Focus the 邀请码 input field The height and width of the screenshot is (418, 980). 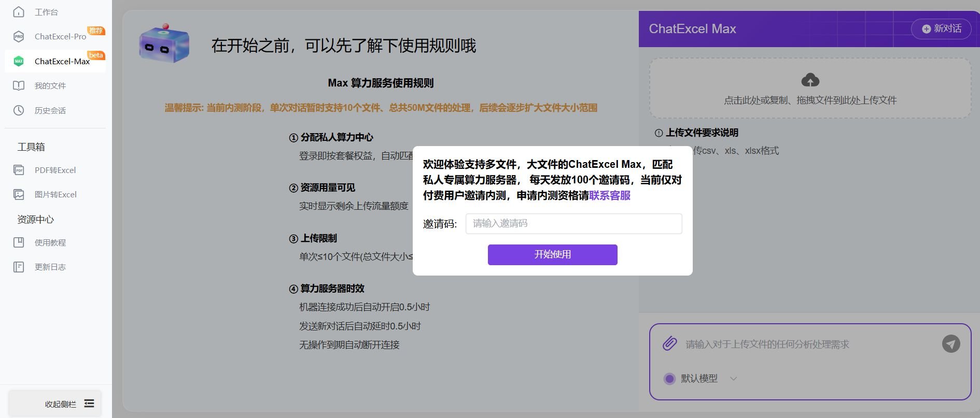[x=573, y=224]
